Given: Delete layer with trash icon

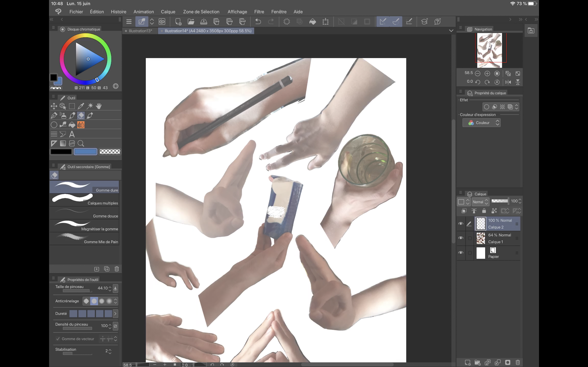Looking at the screenshot, I should [518, 362].
